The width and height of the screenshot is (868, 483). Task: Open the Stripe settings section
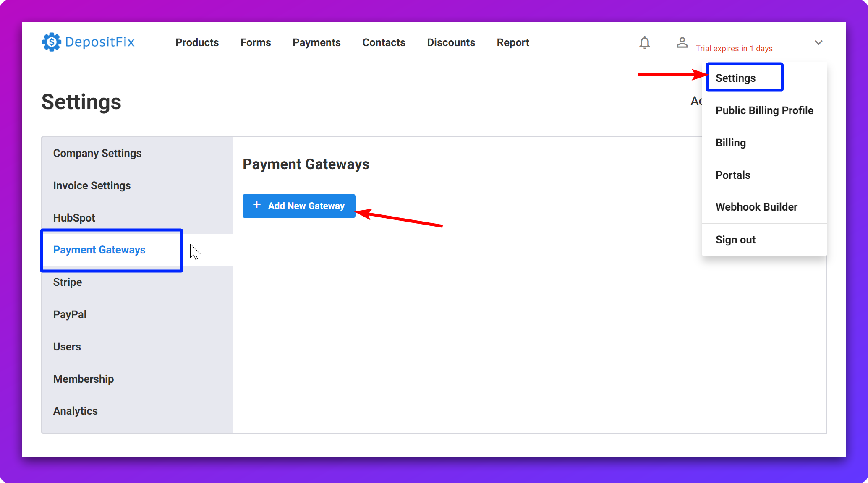[x=137, y=282]
